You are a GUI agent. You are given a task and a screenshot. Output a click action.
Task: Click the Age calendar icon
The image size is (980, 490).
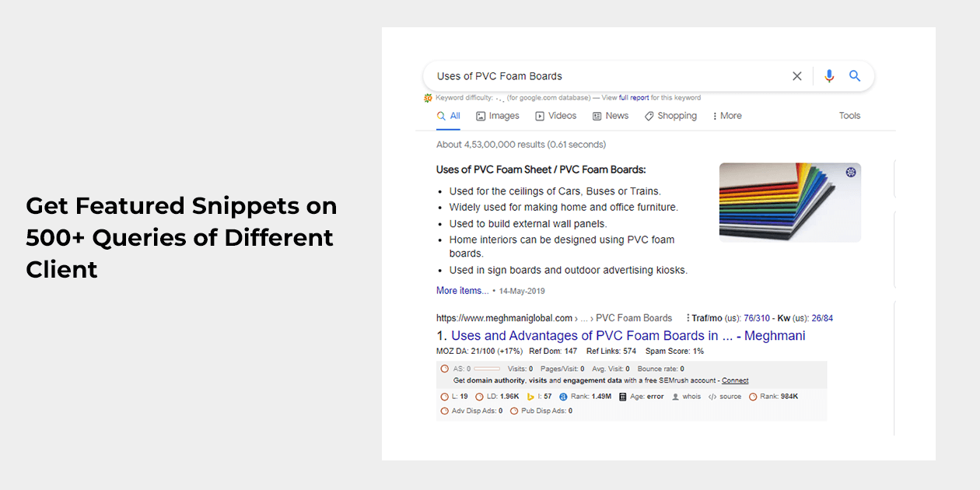[x=622, y=397]
